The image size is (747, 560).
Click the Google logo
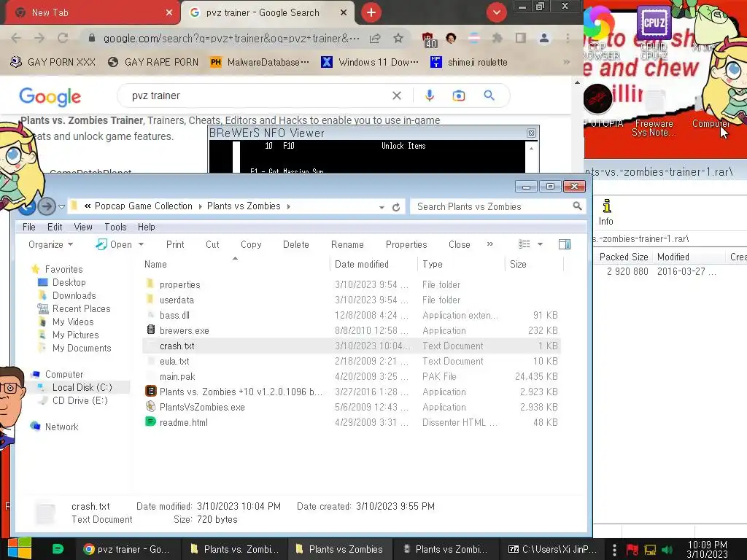click(50, 96)
